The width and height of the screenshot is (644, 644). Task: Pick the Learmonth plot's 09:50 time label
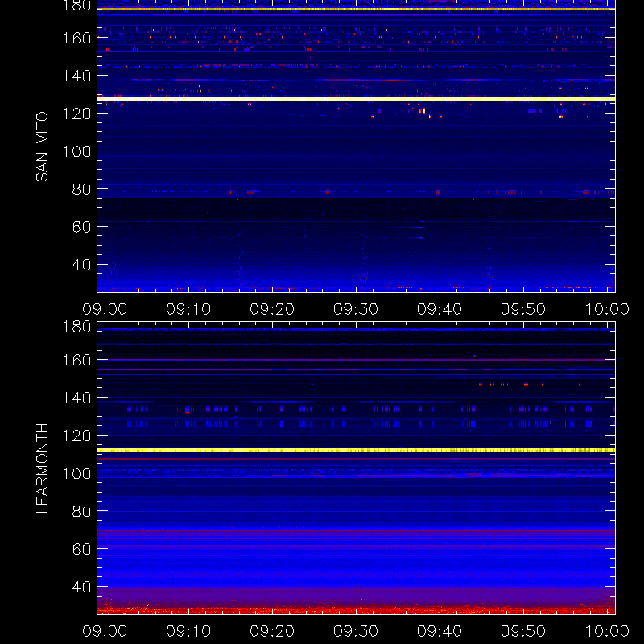tap(522, 631)
